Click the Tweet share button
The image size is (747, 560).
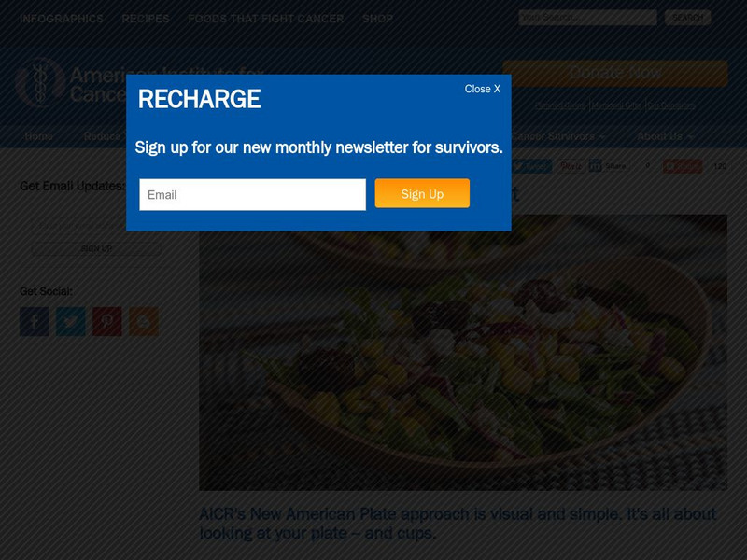click(x=532, y=166)
